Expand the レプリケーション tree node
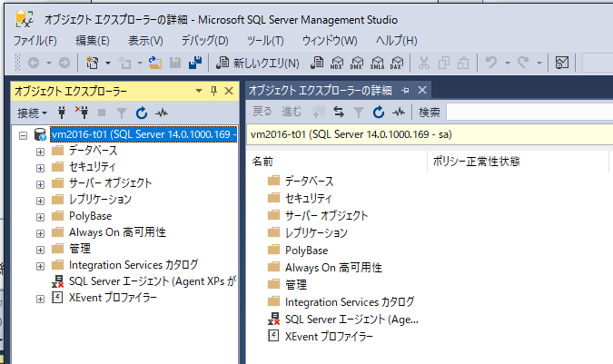The height and width of the screenshot is (364, 613). (x=40, y=201)
